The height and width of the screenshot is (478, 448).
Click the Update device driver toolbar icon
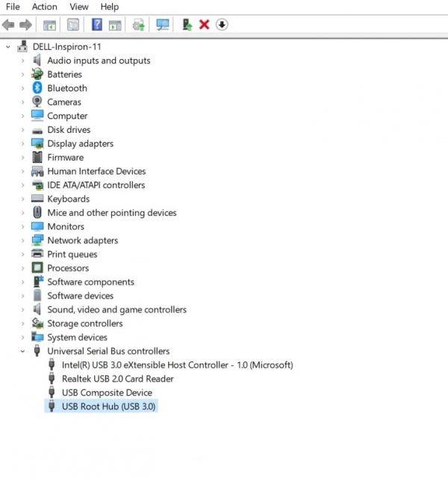point(187,25)
